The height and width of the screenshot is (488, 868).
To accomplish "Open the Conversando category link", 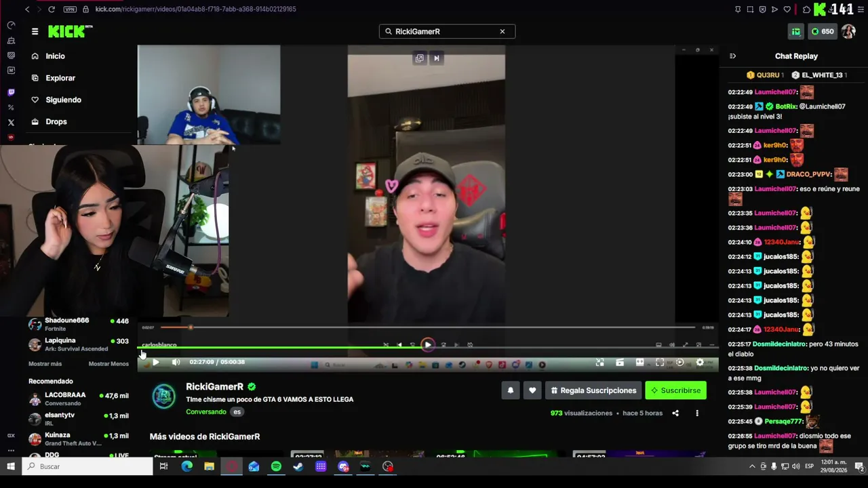I will point(206,411).
